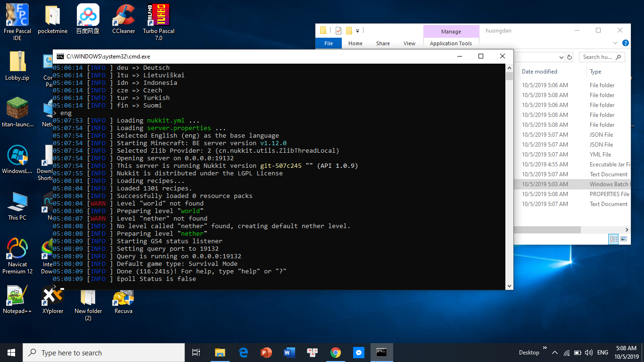
Task: Show hidden system tray icons
Action: (555, 353)
